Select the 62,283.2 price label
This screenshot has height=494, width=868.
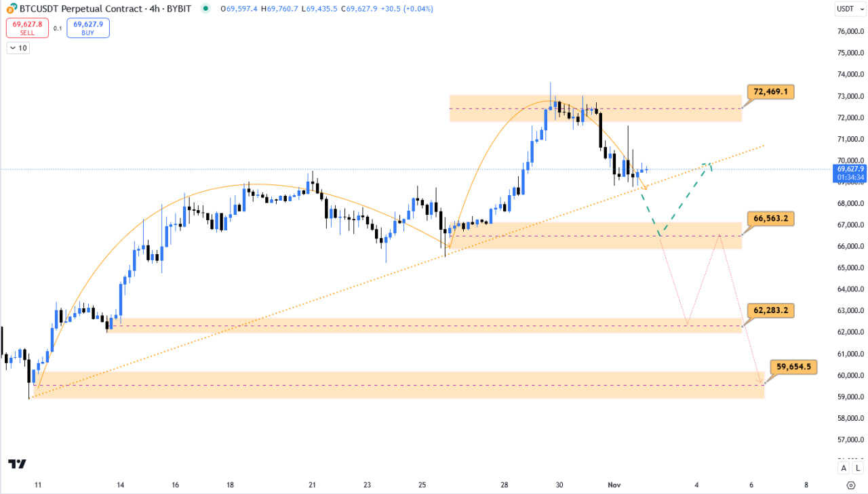[770, 310]
